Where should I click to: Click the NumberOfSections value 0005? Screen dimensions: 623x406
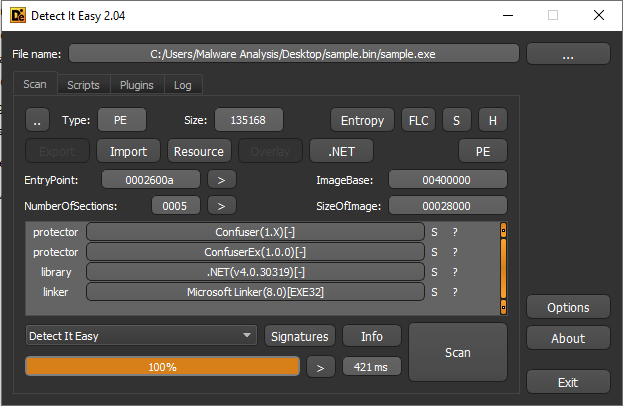coord(176,206)
